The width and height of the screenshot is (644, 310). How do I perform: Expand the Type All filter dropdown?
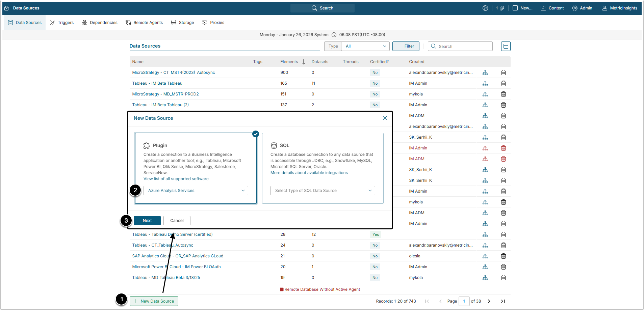365,46
